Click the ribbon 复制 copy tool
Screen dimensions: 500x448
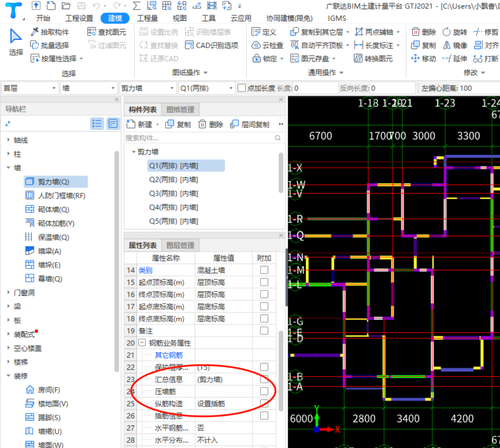point(424,45)
